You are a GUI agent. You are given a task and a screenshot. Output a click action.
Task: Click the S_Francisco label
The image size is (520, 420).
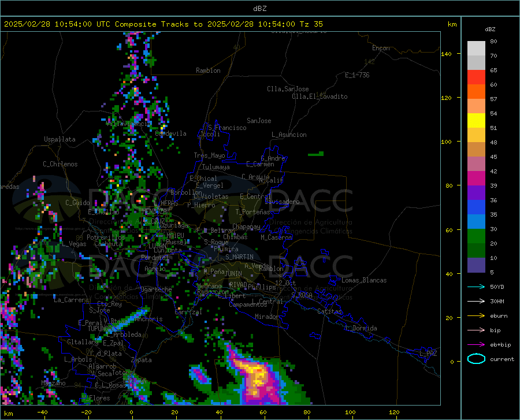click(x=227, y=128)
